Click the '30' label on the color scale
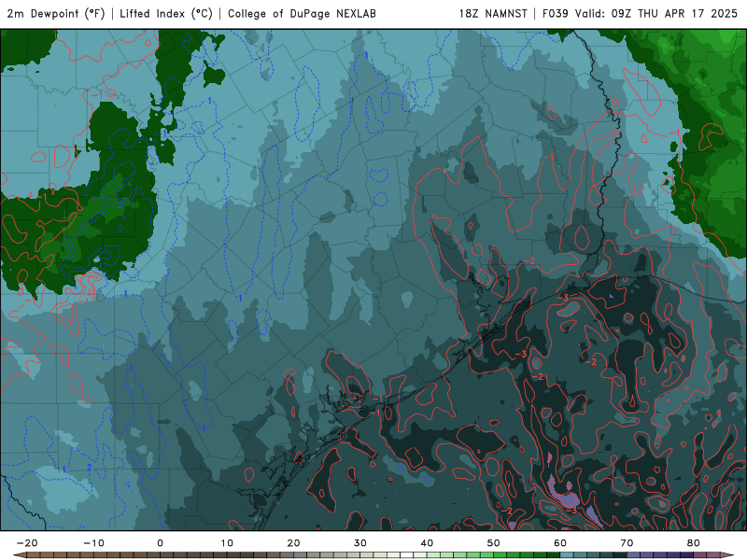 (x=360, y=543)
